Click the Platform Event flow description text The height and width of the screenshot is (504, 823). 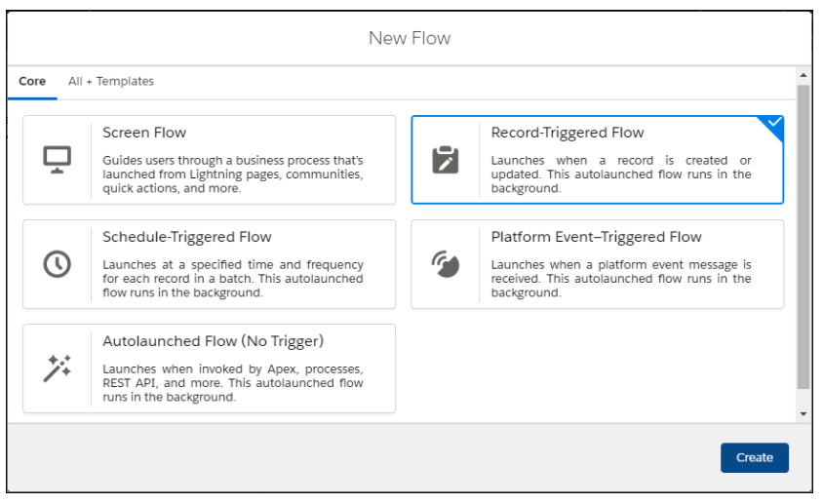click(621, 279)
